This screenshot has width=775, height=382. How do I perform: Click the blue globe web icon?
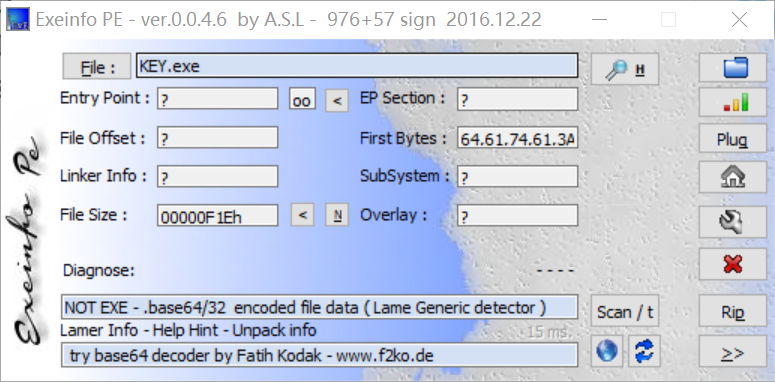click(606, 351)
